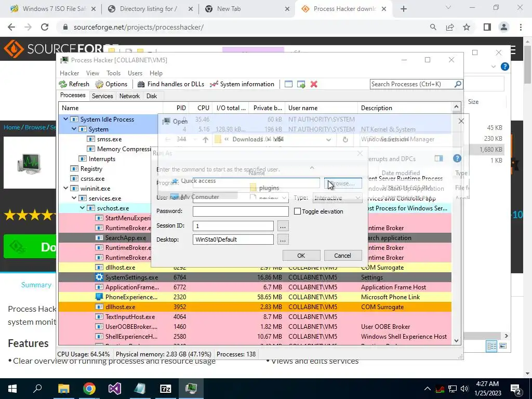
Task: Click OK in the Run As dialog
Action: pyautogui.click(x=301, y=256)
